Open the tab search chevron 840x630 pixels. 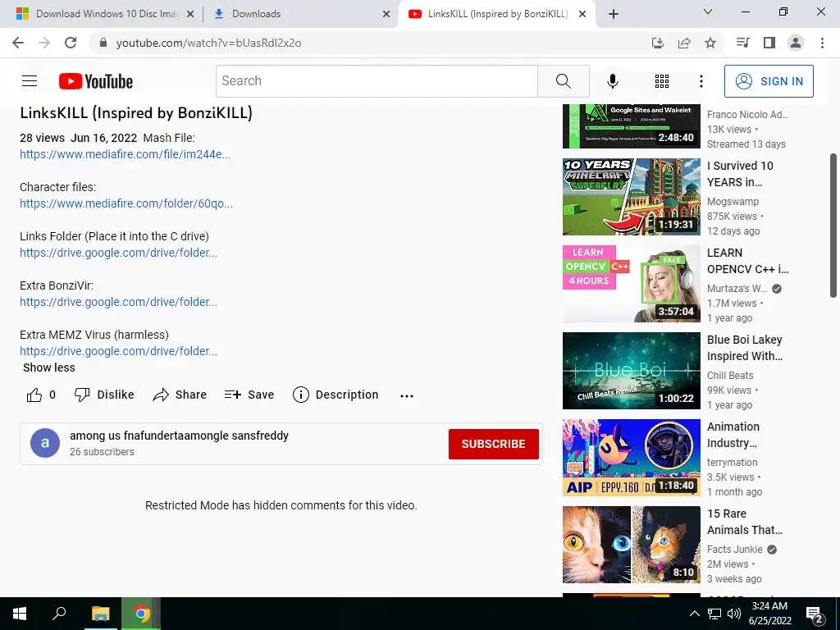(708, 11)
